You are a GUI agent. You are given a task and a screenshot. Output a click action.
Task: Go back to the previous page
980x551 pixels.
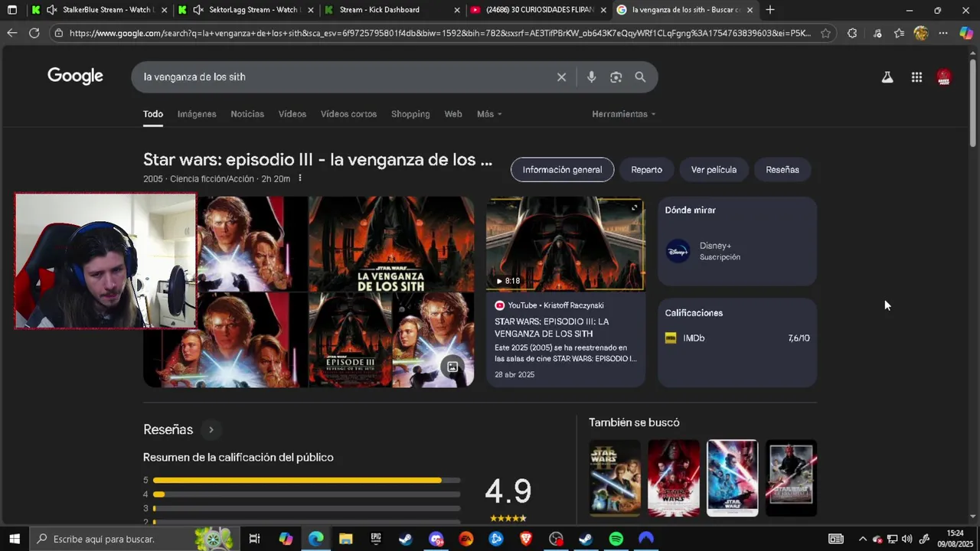pos(11,33)
